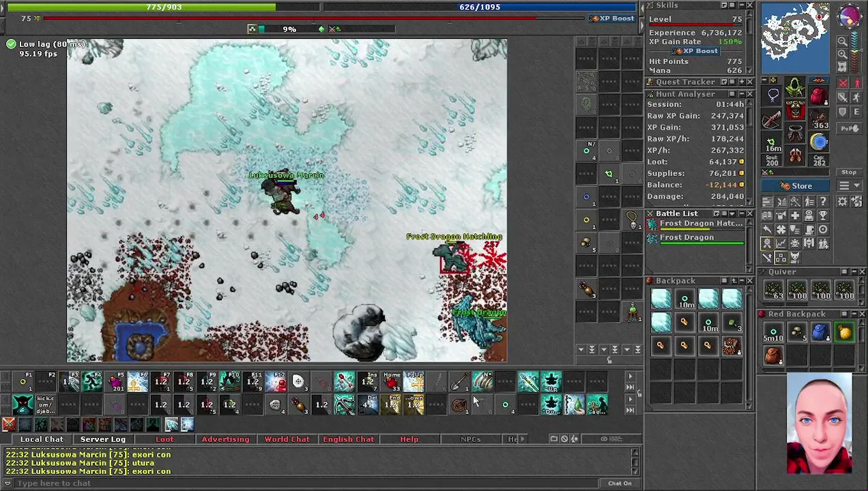Use the Home hotkey potion slot
The image size is (868, 491).
point(391,382)
